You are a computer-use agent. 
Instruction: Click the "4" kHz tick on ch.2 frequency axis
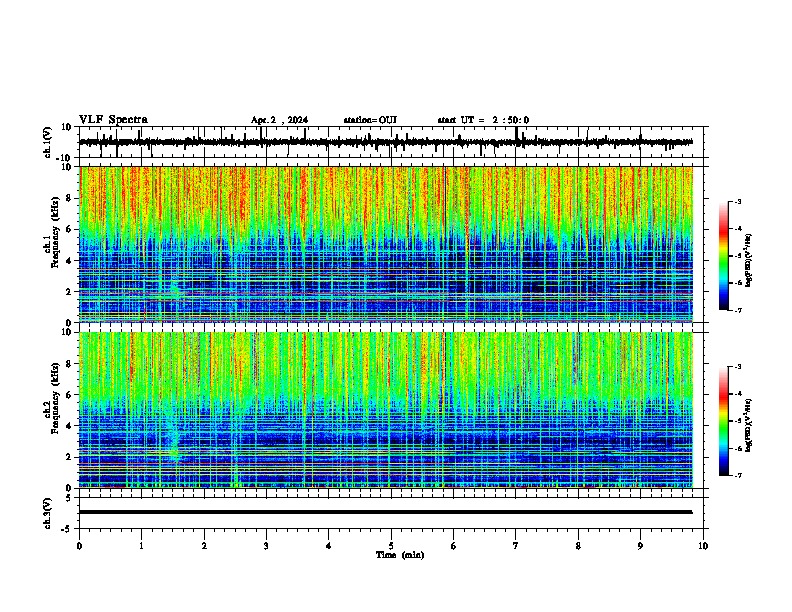coord(69,426)
